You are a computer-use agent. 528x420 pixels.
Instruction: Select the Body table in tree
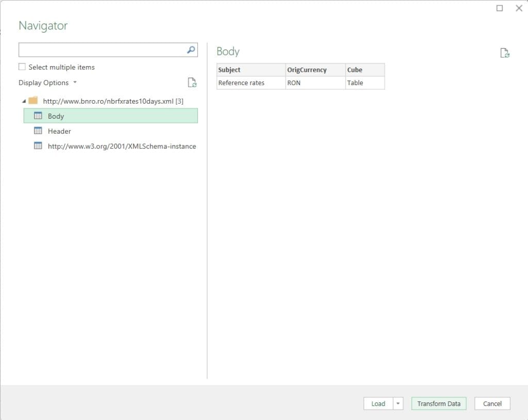(x=110, y=116)
